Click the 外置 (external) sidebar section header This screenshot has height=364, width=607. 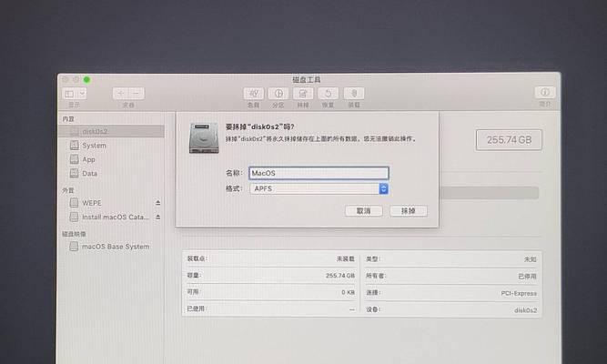click(x=68, y=190)
